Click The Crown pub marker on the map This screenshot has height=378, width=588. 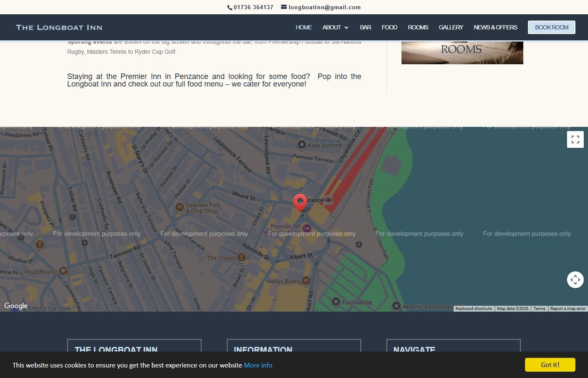[241, 257]
